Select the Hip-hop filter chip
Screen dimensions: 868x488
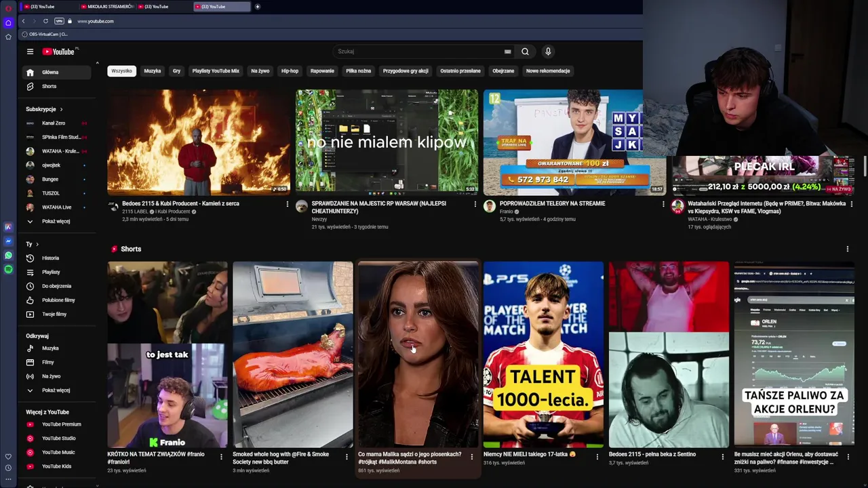(290, 70)
